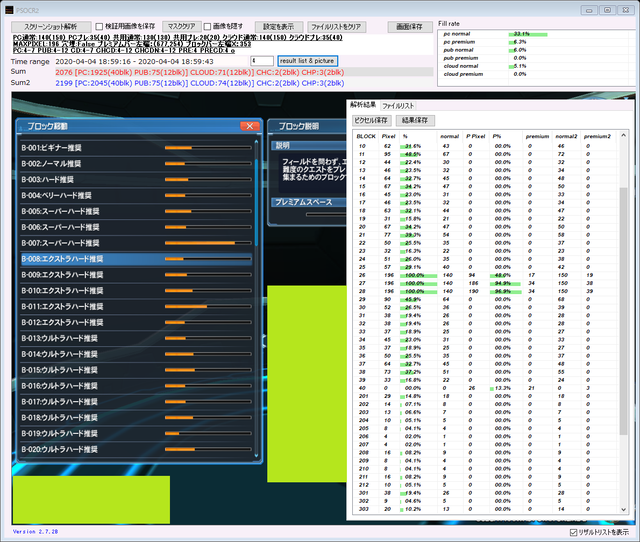Click the Pixel column header
Viewport: 640px width, 542px height.
pyautogui.click(x=388, y=136)
